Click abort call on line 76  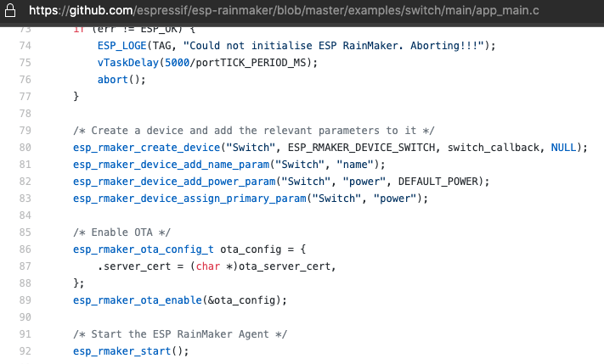[x=112, y=80]
